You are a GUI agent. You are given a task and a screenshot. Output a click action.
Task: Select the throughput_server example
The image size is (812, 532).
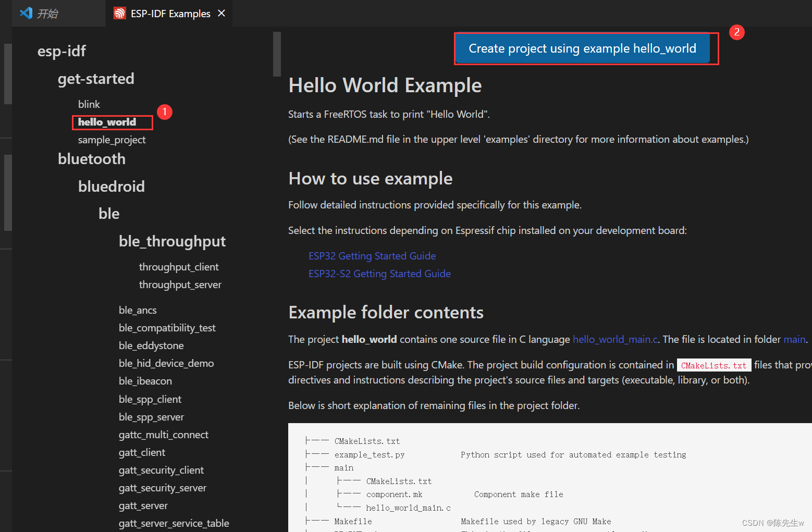(x=180, y=284)
